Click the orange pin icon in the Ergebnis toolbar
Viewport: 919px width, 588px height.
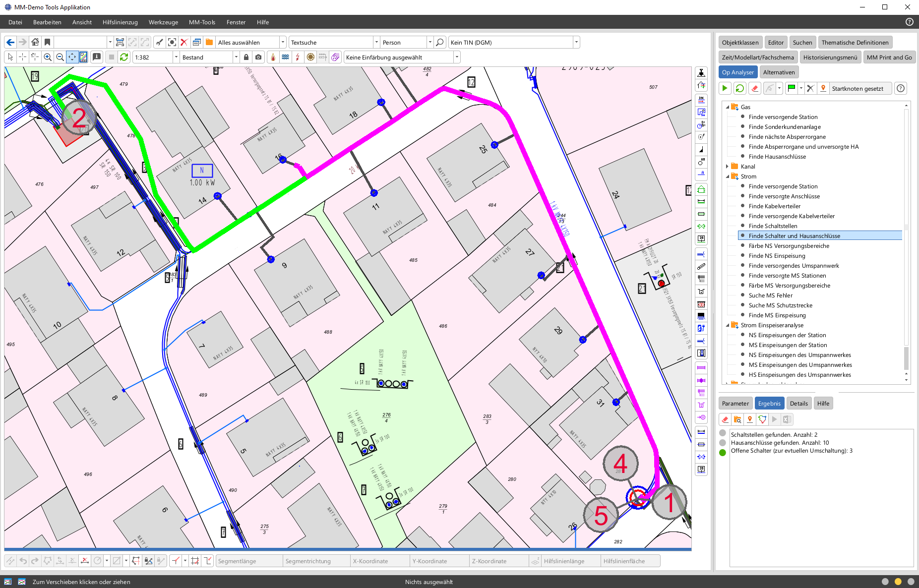coord(750,419)
